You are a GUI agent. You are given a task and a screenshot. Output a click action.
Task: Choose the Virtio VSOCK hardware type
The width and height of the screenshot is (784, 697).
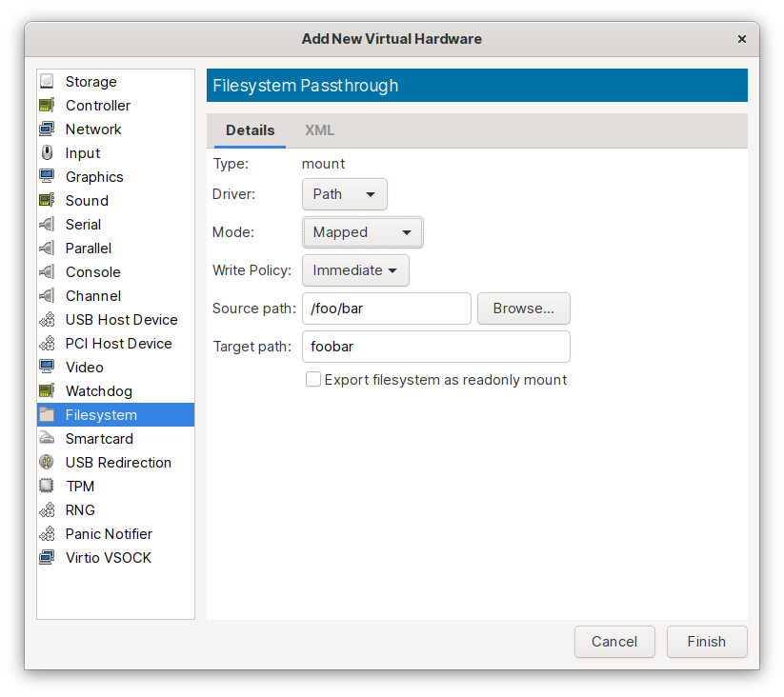(x=108, y=557)
